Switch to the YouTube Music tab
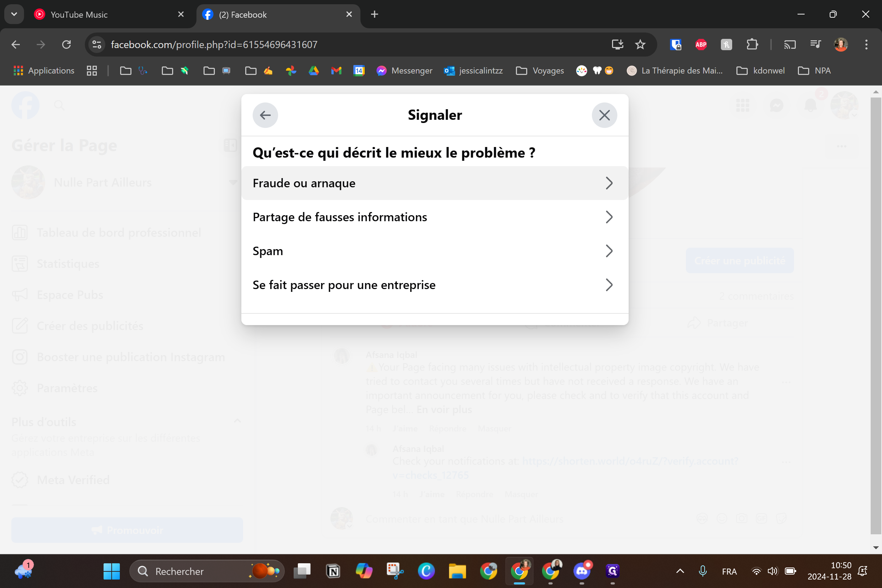Screen dimensions: 882x588 point(79,14)
